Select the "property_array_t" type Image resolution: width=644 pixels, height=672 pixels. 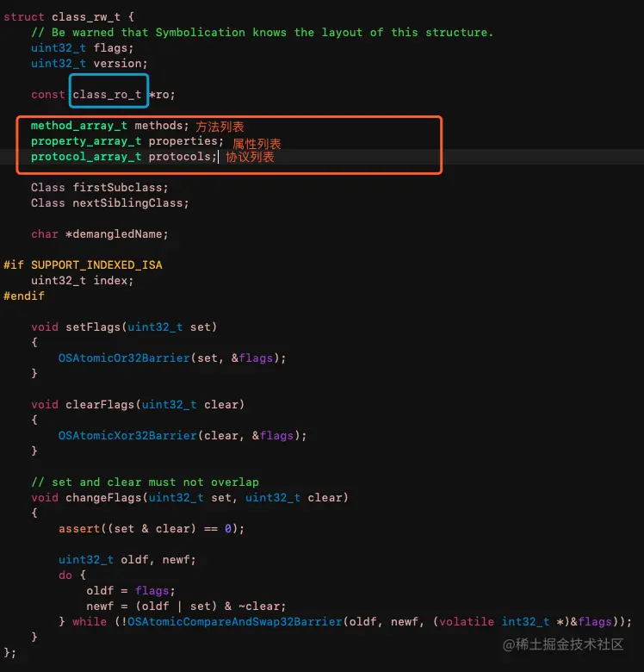coord(86,141)
